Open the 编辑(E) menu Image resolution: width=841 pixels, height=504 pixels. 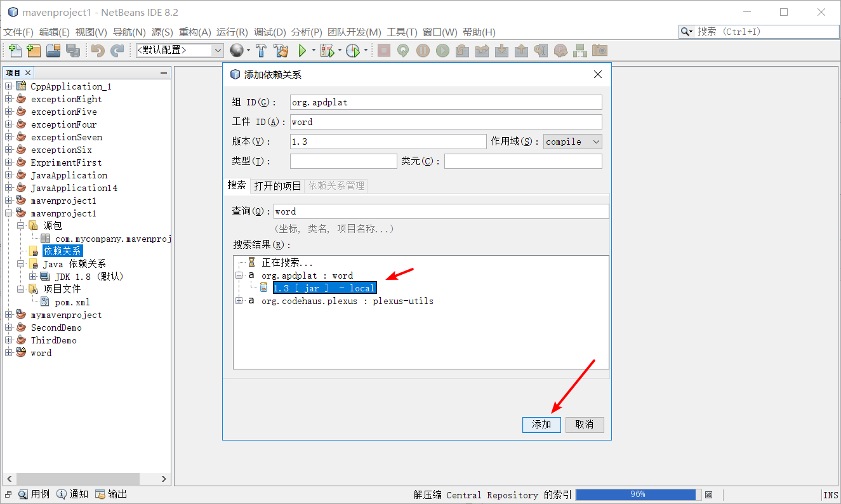(x=55, y=32)
